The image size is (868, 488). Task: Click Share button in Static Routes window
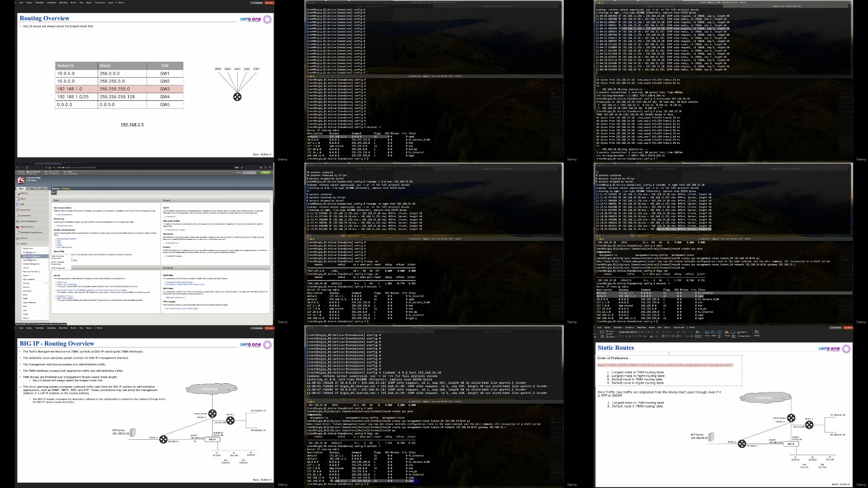pos(848,327)
